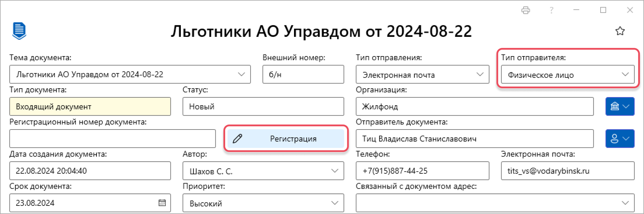Open the Приоритет dropdown showing Высокий
Screen dimensions: 644x214
pos(263,203)
